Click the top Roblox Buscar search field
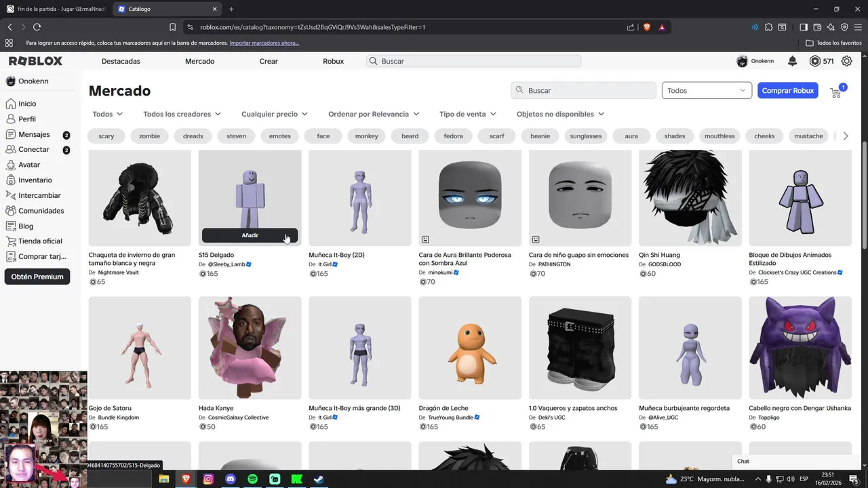The width and height of the screenshot is (868, 488). pos(473,61)
